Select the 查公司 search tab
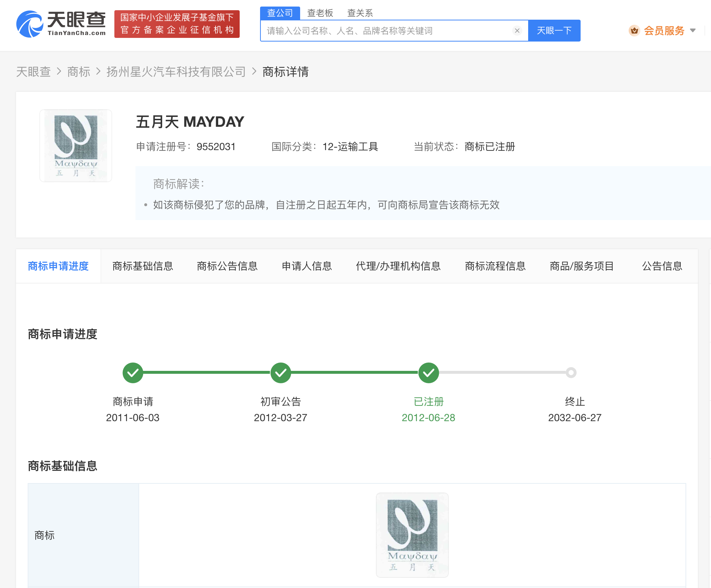The width and height of the screenshot is (711, 588). (280, 13)
